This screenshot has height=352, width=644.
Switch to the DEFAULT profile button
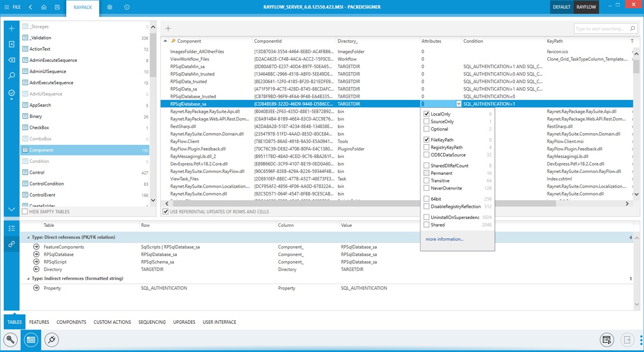pyautogui.click(x=561, y=7)
